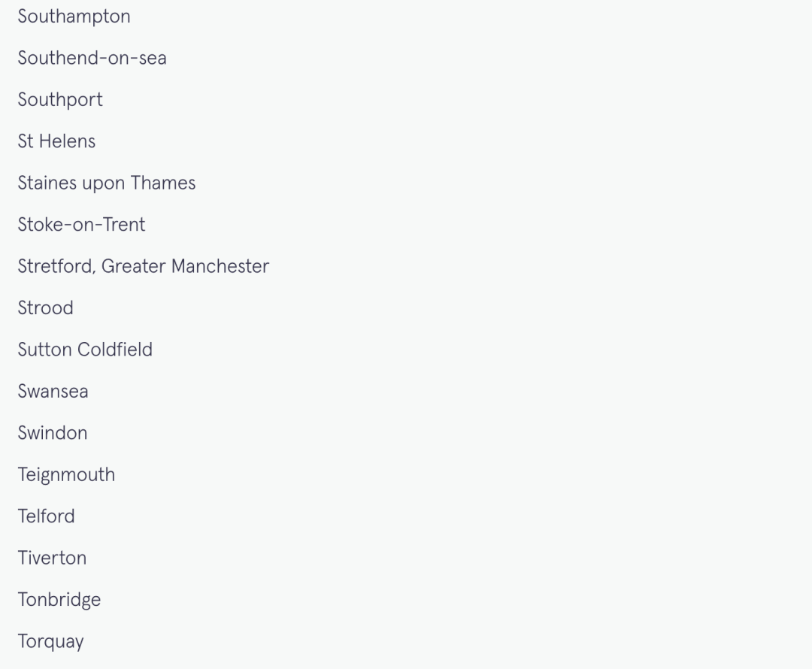812x669 pixels.
Task: Select the Sutton Coldfield link
Action: [85, 350]
